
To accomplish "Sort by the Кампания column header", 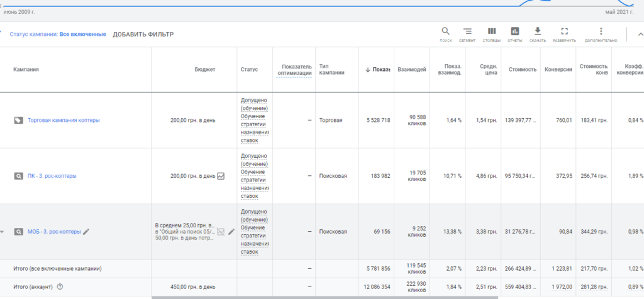I will click(x=26, y=69).
